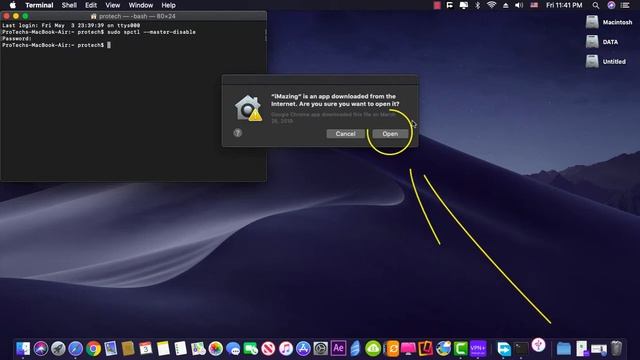The height and width of the screenshot is (360, 640).
Task: Select the Untitled drive desktop icon
Action: tap(592, 61)
